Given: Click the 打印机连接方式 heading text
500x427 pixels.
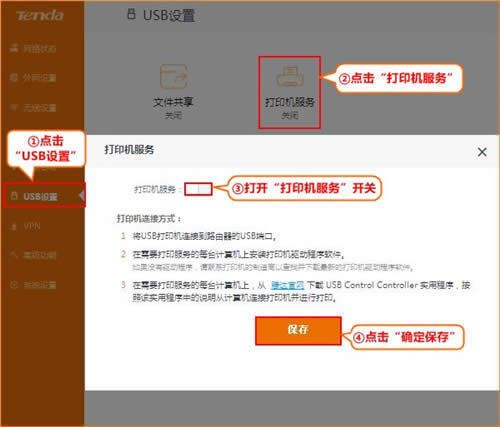Looking at the screenshot, I should click(149, 219).
